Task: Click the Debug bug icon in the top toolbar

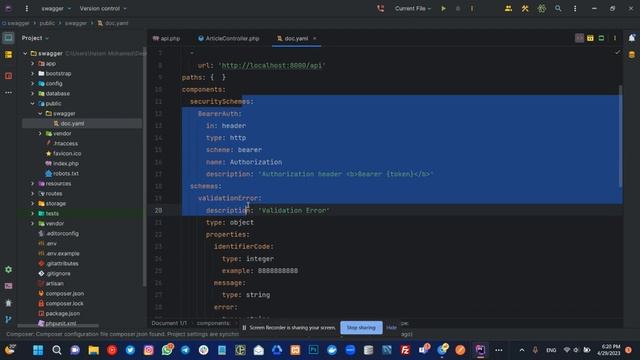Action: (458, 8)
